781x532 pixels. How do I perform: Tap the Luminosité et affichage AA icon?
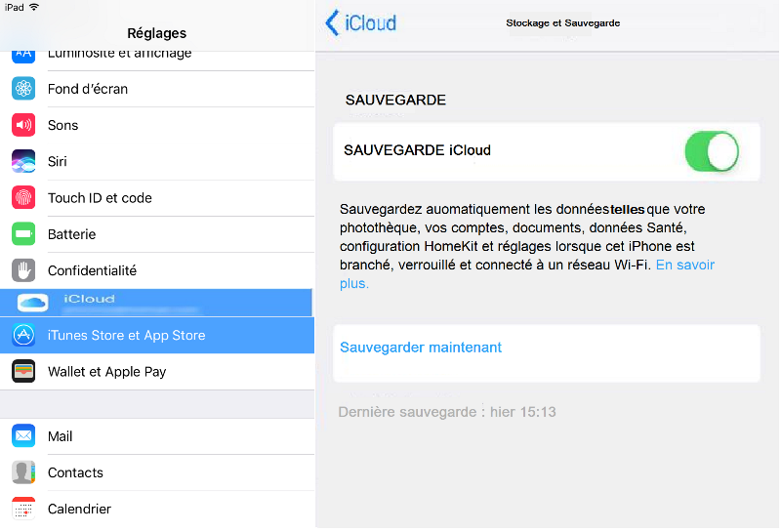point(23,57)
